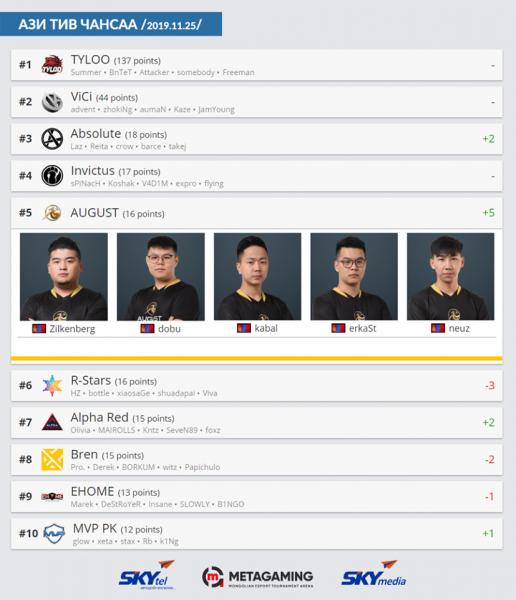Click the TYLOO team logo
516x600 pixels.
click(x=52, y=65)
